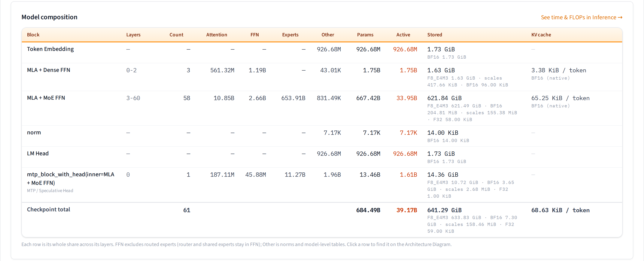Click the 3.38 KiB / token value
Screen dimensions: 644x261
(x=559, y=70)
